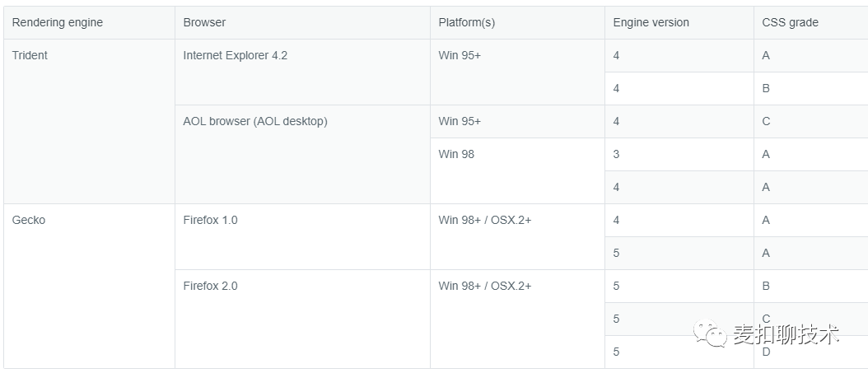Click the Rendering engine column header
The width and height of the screenshot is (868, 373).
pos(89,23)
